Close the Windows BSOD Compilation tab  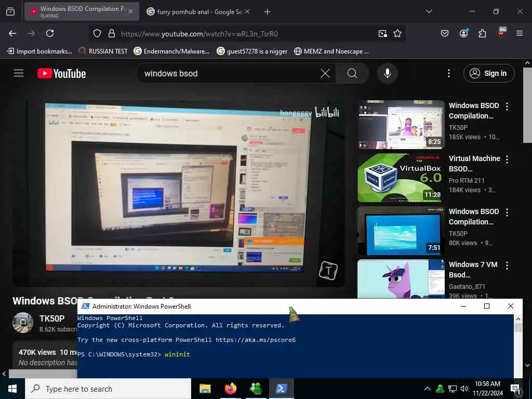(130, 11)
